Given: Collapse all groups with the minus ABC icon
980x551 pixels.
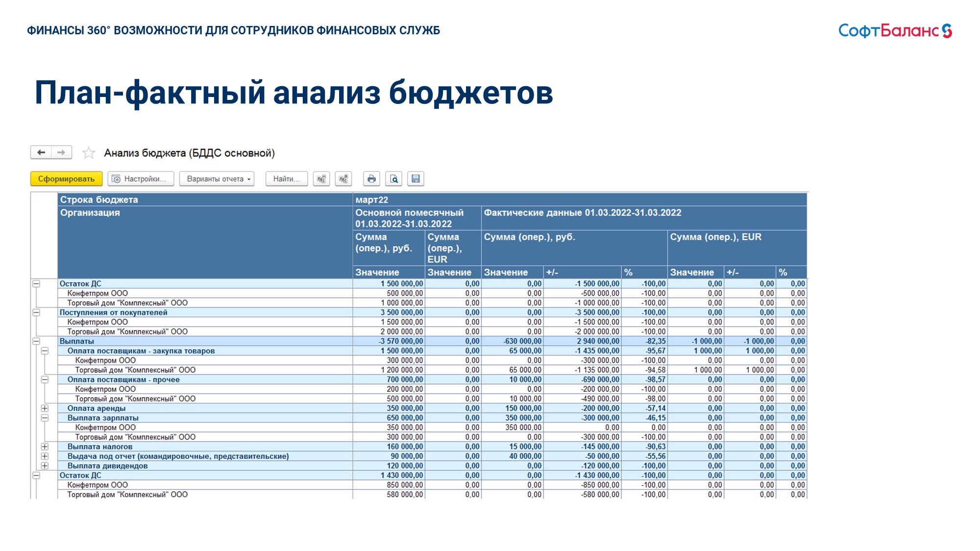Looking at the screenshot, I should (x=321, y=179).
